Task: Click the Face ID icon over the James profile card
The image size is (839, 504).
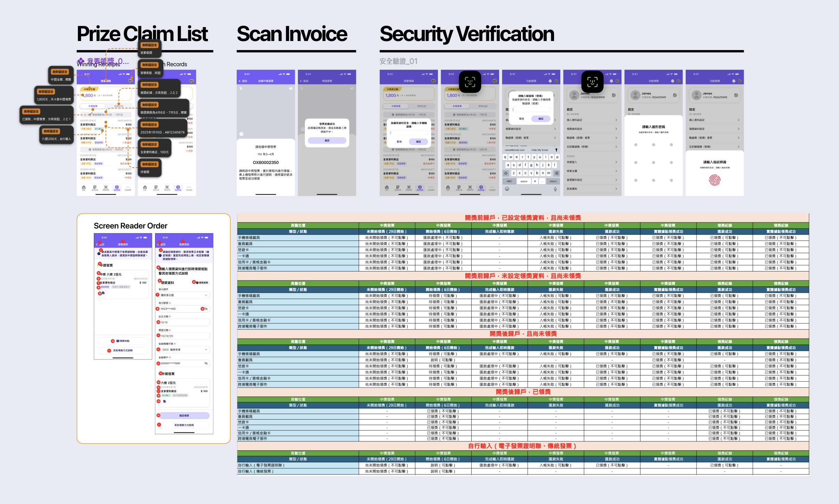Action: pos(592,82)
